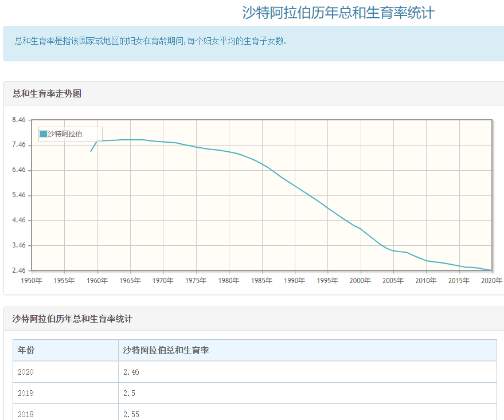Select the 2020 year cell in table
Image resolution: width=504 pixels, height=420 pixels.
tap(26, 372)
